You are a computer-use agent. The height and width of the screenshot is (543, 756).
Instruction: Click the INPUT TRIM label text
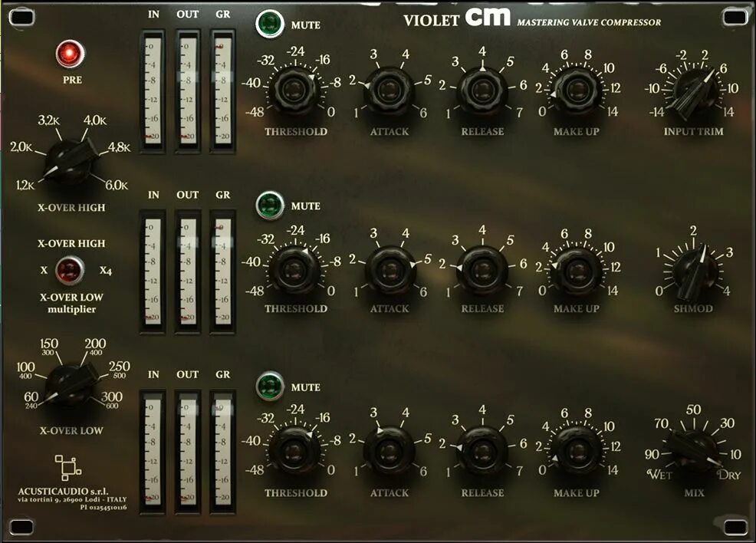click(693, 131)
